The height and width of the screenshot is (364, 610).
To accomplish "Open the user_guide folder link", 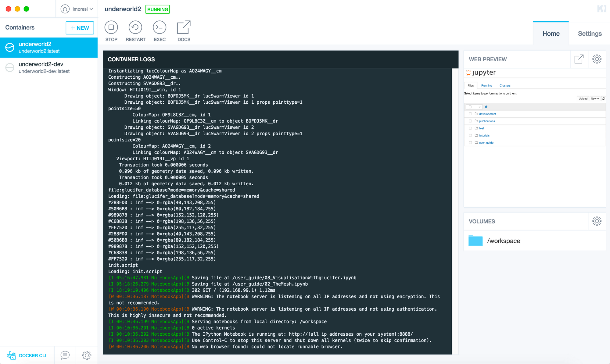I will coord(486,143).
